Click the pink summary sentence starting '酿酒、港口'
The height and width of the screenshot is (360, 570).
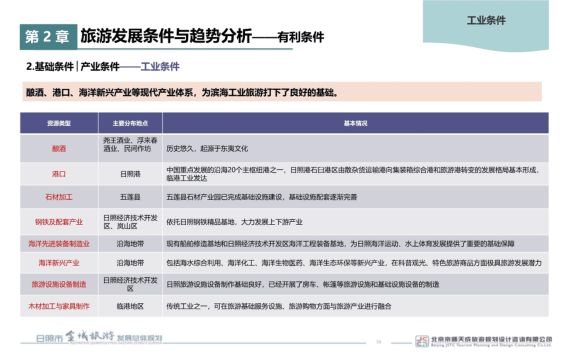tap(182, 93)
